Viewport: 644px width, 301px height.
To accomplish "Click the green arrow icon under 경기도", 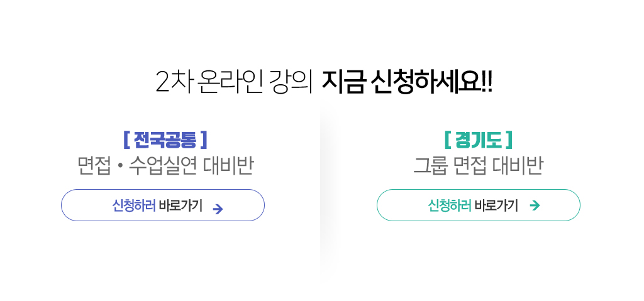I will point(535,205).
